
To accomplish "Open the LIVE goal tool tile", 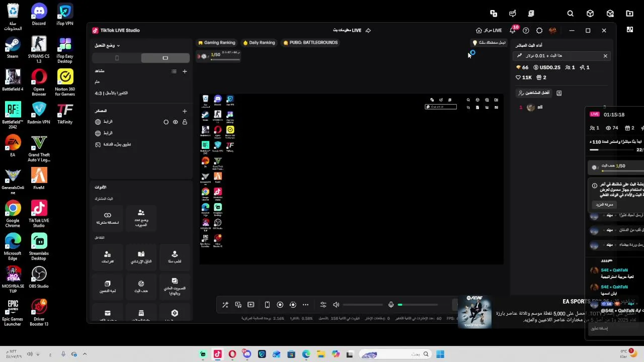I will click(141, 287).
